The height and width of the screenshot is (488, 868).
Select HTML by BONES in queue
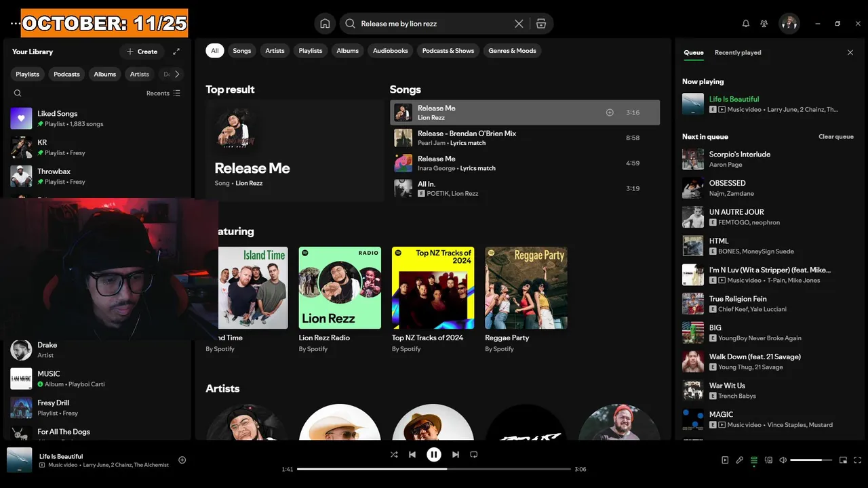pos(768,246)
